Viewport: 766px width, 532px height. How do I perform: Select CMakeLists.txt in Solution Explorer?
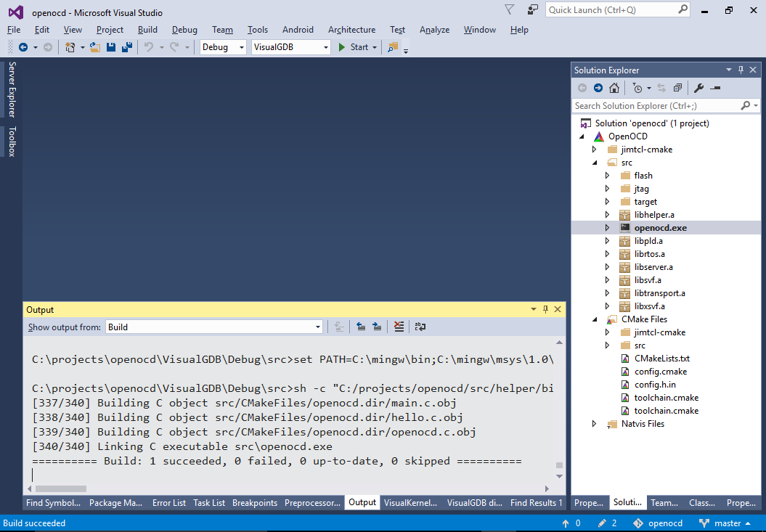tap(662, 358)
